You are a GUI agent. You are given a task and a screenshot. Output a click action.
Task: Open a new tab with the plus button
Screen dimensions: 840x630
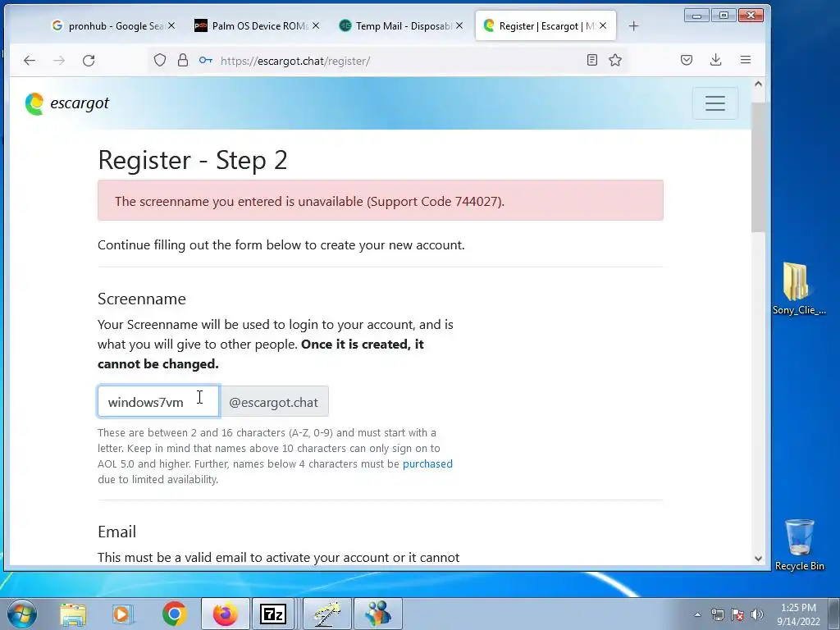(x=634, y=25)
